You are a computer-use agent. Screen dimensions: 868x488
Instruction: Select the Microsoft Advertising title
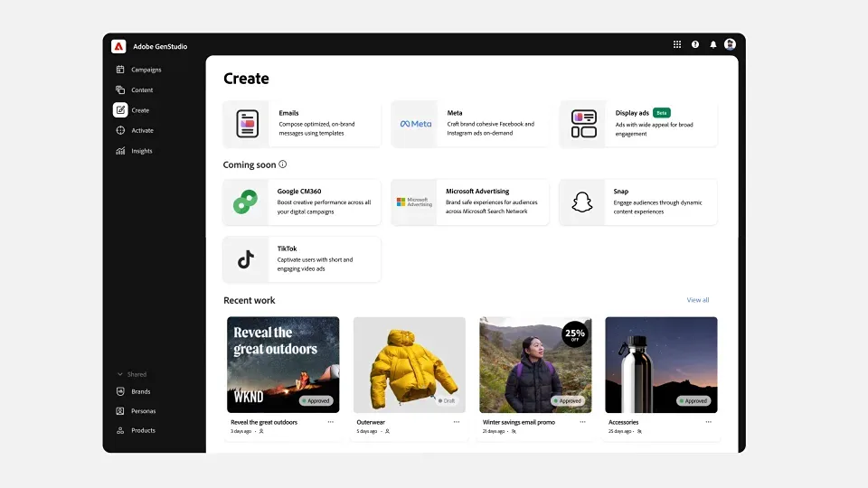tap(477, 191)
